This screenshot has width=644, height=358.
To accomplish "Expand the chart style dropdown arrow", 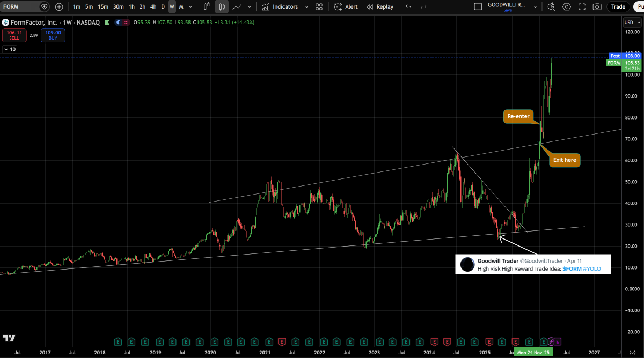I will pos(250,6).
